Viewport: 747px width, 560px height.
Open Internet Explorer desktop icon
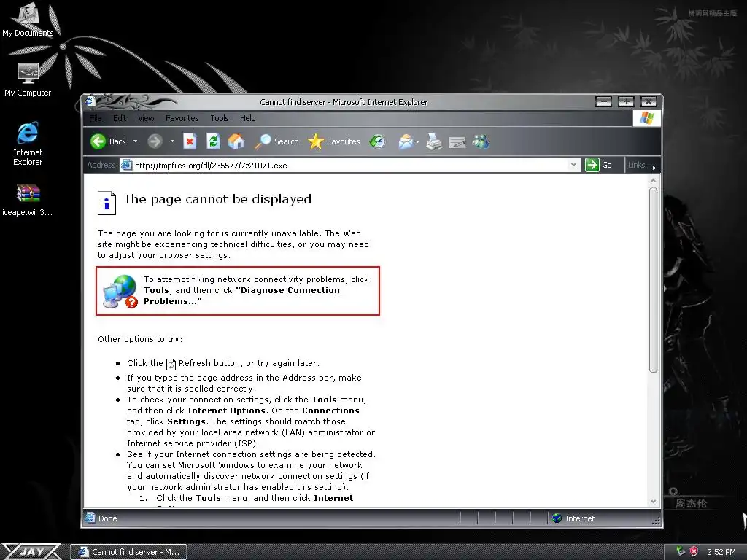pyautogui.click(x=28, y=144)
